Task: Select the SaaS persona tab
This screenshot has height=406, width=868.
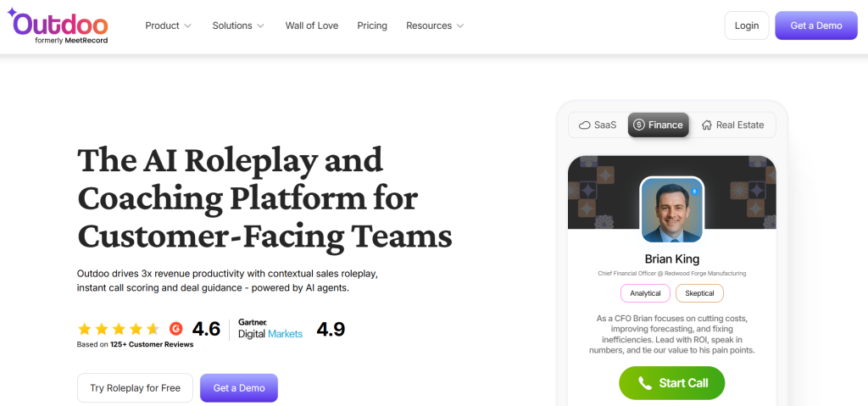Action: (597, 125)
